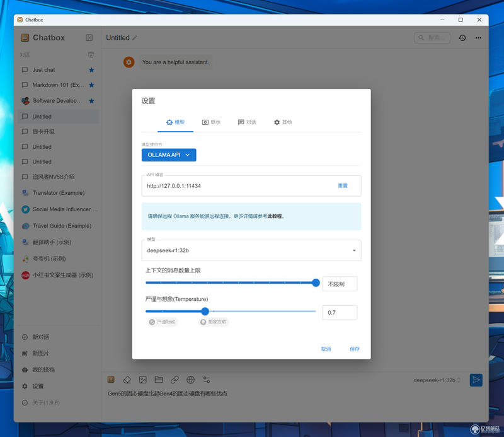Open the 夸夸机 (示例) conversation
This screenshot has height=437, width=504.
[58, 259]
